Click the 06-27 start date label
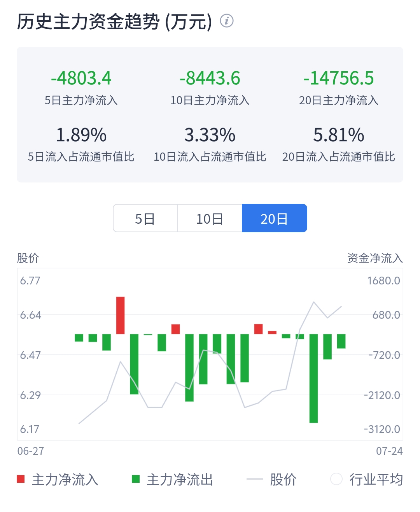The image size is (420, 512). tap(31, 451)
